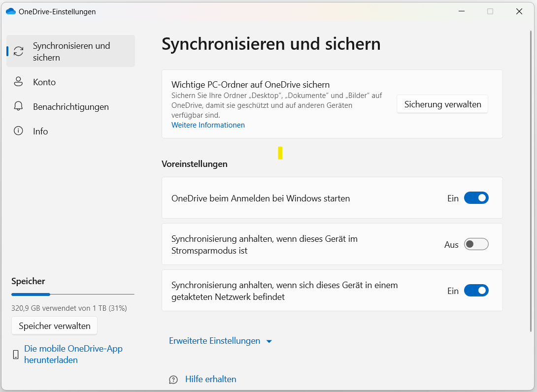Click the OneDrive cloud icon in title bar
Image resolution: width=537 pixels, height=392 pixels.
point(11,11)
